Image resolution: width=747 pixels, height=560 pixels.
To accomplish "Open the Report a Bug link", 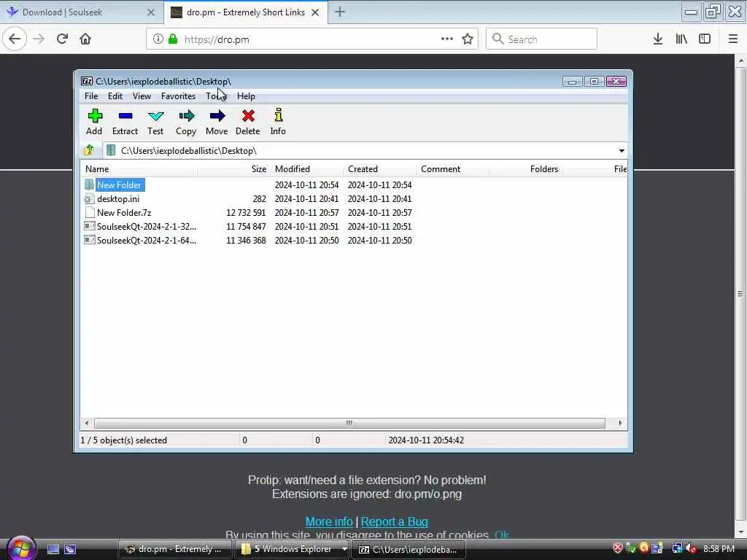I will point(395,522).
